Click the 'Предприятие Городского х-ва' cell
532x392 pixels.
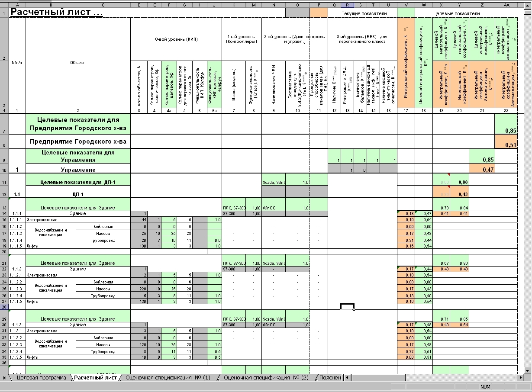click(x=78, y=141)
